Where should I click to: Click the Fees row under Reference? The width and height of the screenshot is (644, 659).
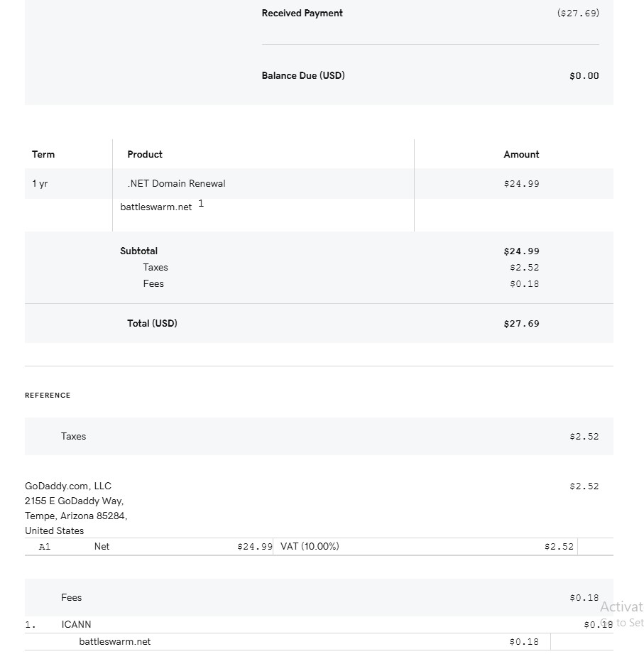coord(71,598)
